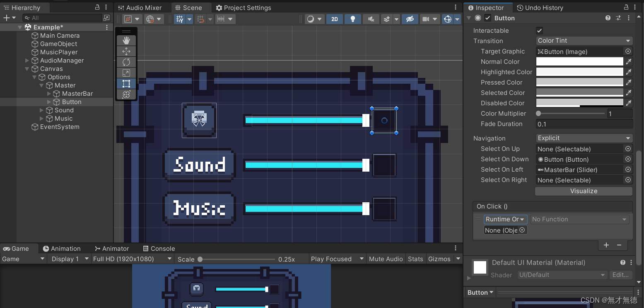Image resolution: width=644 pixels, height=308 pixels.
Task: Open the Example scene's three-dot menu
Action: 107,27
